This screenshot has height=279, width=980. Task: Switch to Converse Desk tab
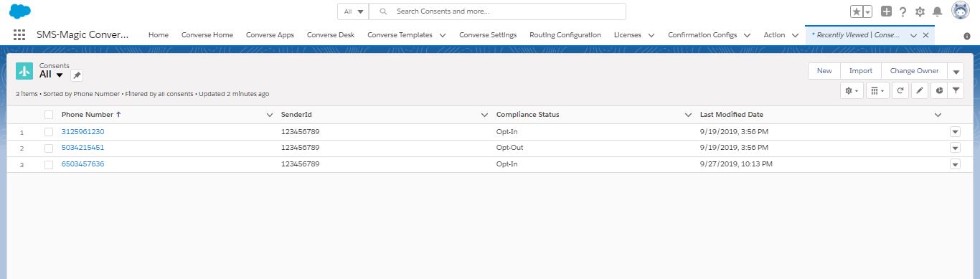[x=331, y=34]
